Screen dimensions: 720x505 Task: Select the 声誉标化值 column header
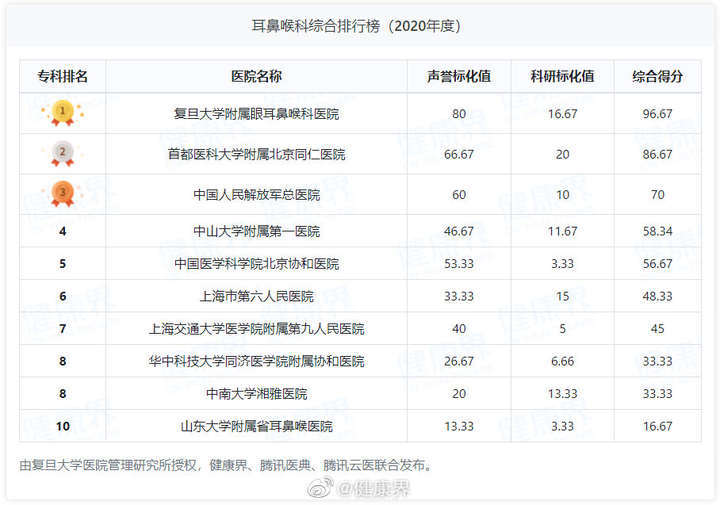pos(459,76)
